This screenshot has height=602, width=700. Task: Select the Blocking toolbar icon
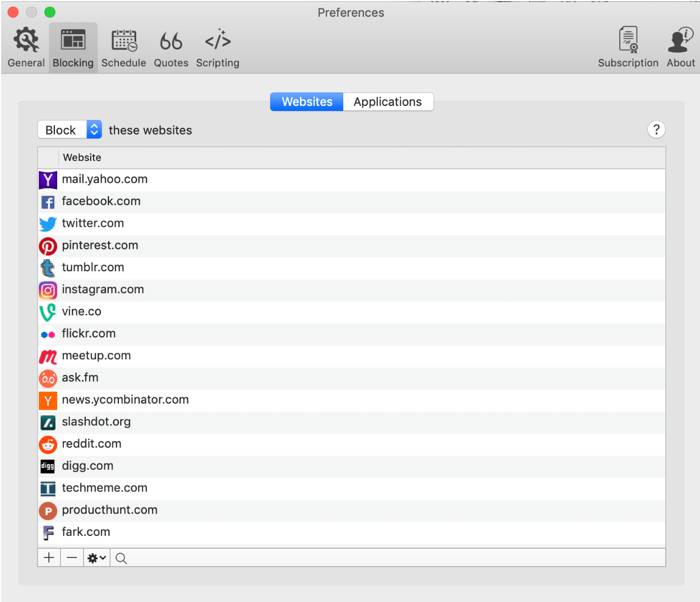click(x=73, y=47)
